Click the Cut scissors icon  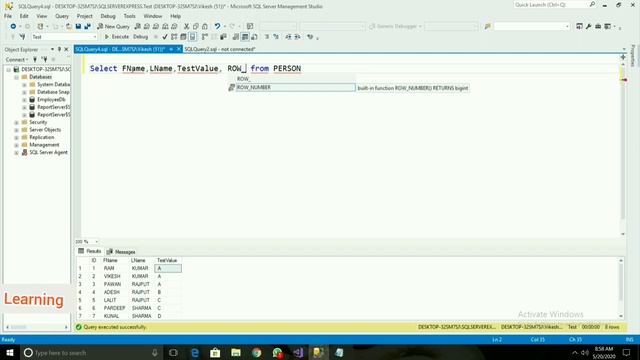pos(187,26)
